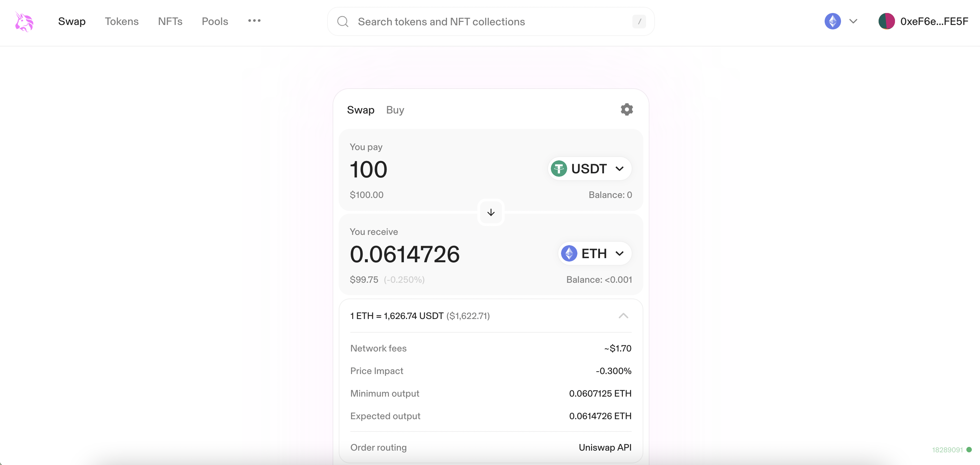Go to the Pools page

[214, 21]
